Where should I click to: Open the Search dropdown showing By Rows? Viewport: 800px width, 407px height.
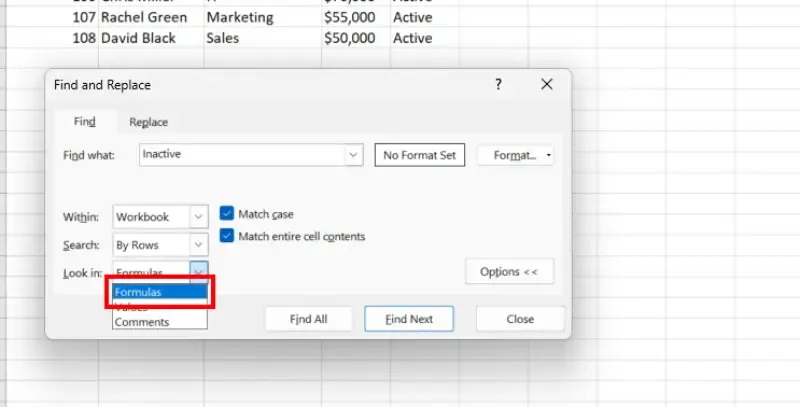[x=160, y=245]
